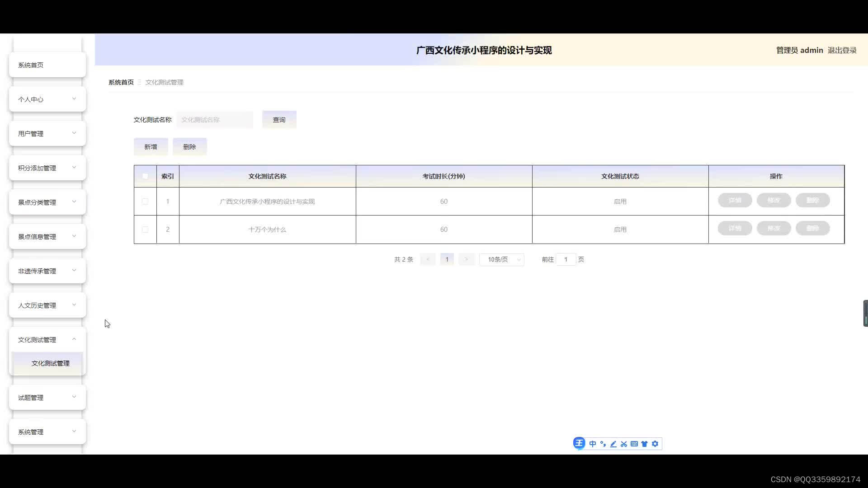Expand 积分添加管理 sidebar menu

coord(47,168)
